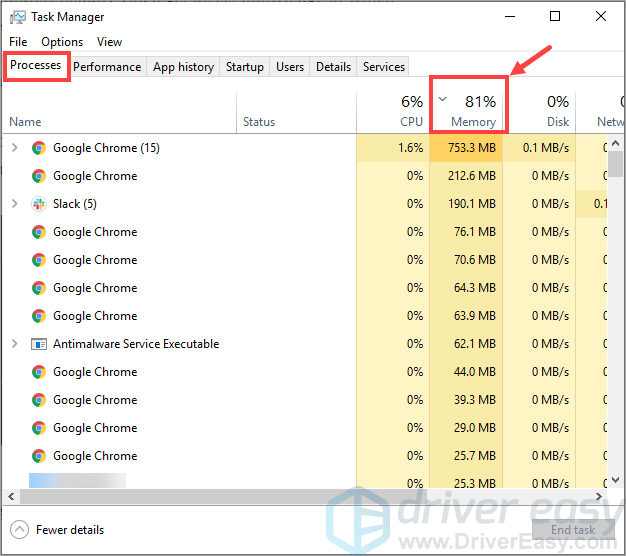Click the horizontal scrollbar left arrow

pyautogui.click(x=11, y=497)
